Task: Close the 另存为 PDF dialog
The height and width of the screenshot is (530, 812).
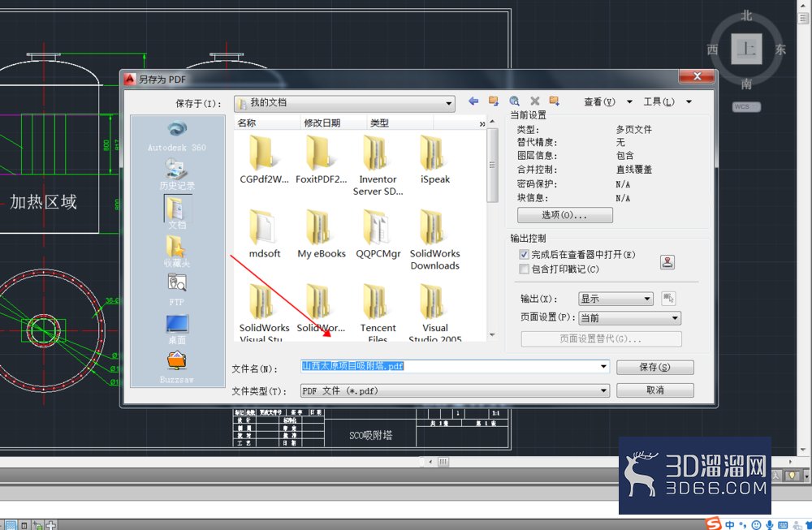Action: click(697, 76)
